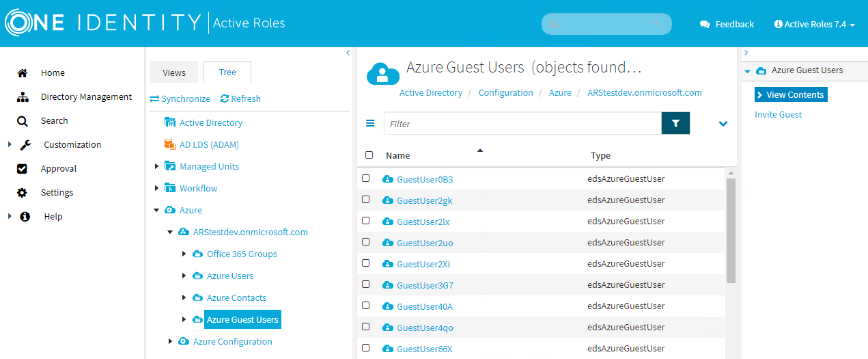Screen dimensions: 868x359
Task: Check the box for GuestUser2lx
Action: 366,220
